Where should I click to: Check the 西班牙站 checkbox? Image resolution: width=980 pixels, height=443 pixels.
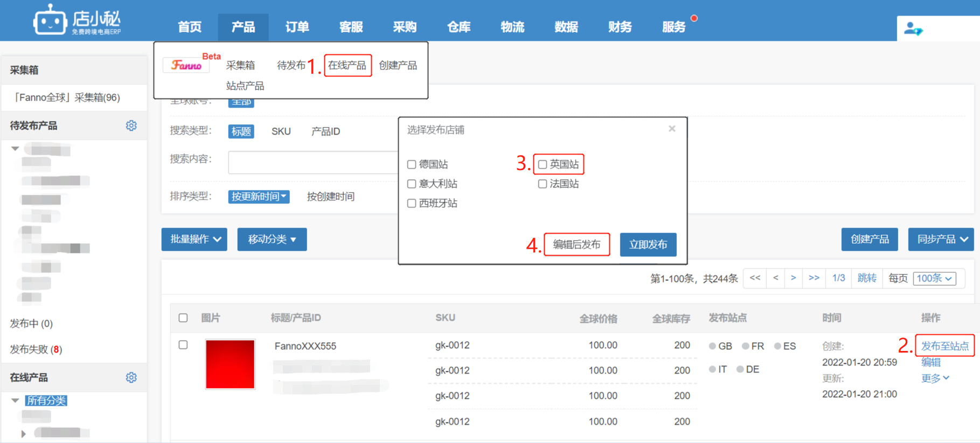coord(412,203)
